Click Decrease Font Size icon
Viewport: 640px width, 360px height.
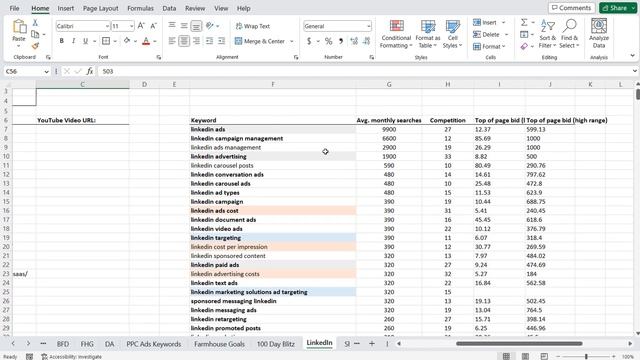point(153,26)
